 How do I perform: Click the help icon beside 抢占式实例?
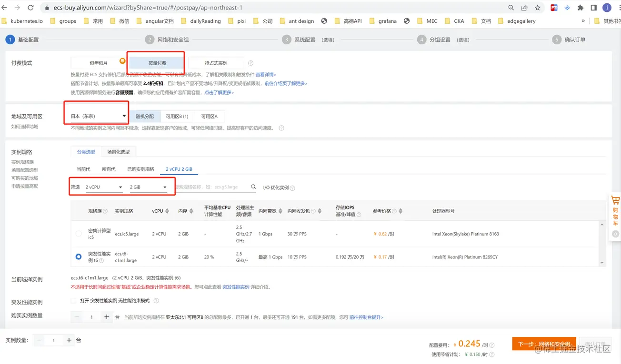(251, 63)
